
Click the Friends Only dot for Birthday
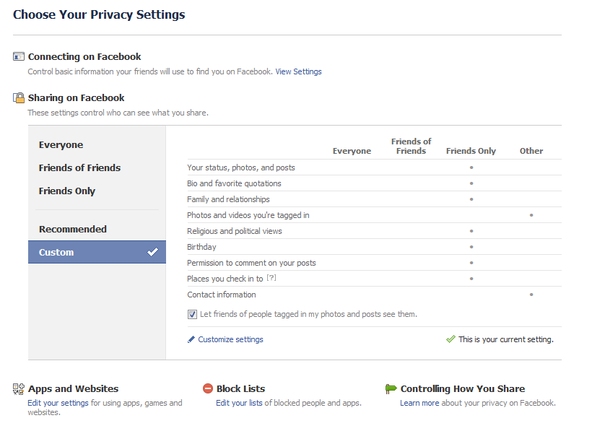click(471, 247)
